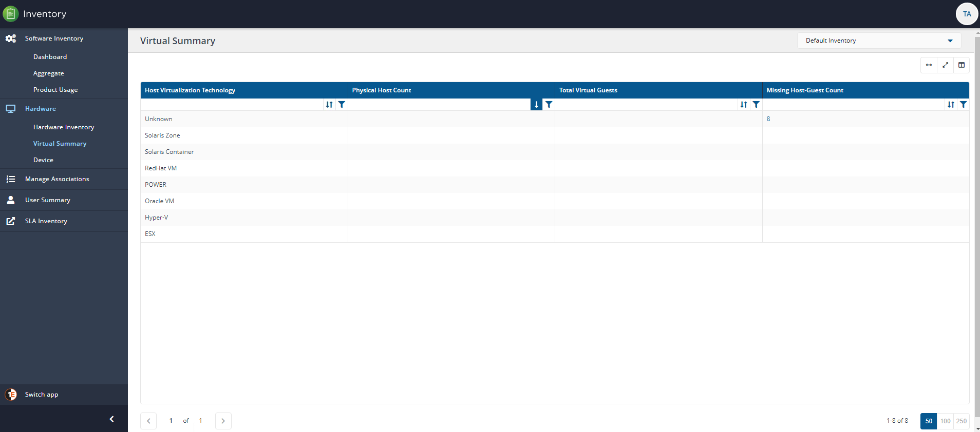This screenshot has height=432, width=980.
Task: Open User Summary
Action: point(48,200)
